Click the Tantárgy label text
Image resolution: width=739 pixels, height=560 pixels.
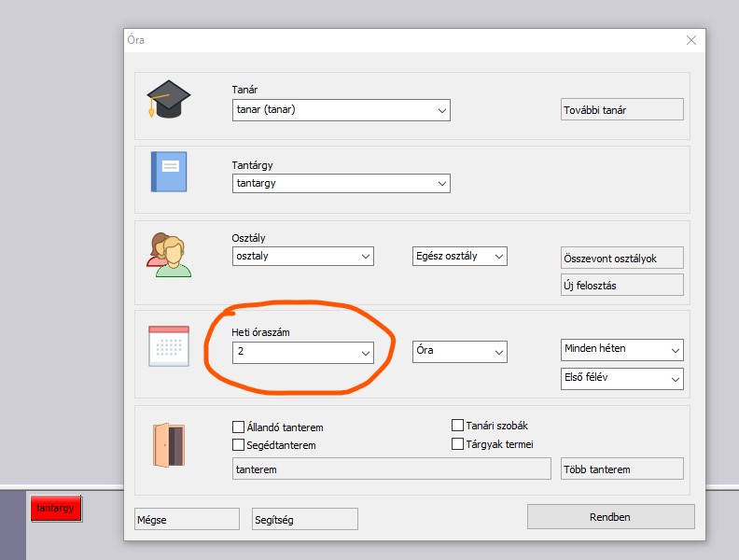(252, 165)
